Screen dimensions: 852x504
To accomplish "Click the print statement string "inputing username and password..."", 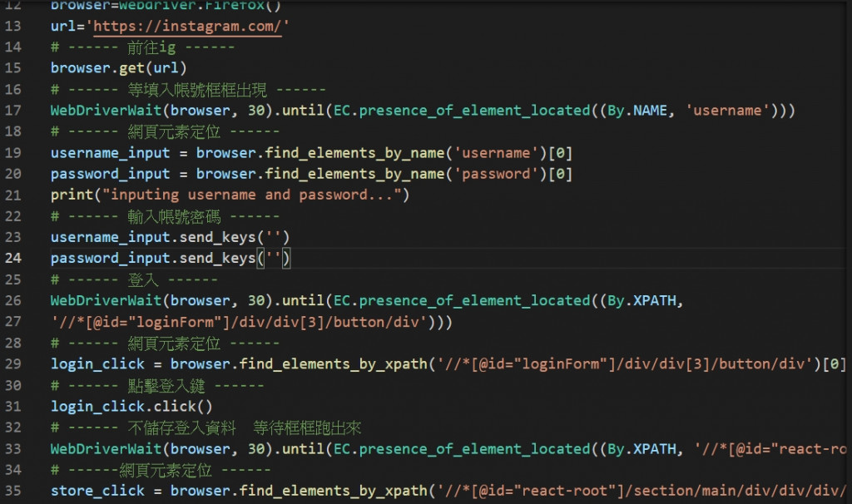I will [251, 195].
